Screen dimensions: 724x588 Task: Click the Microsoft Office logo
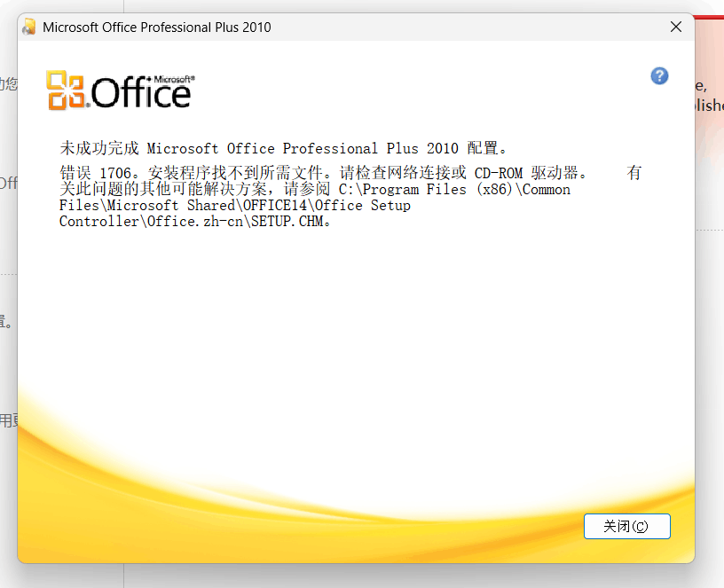(121, 90)
